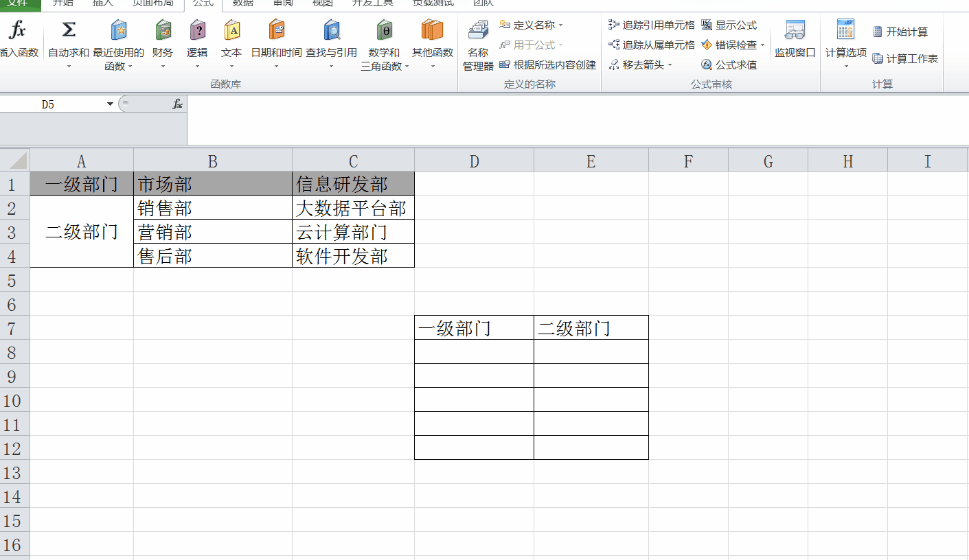Click empty bordered cell E12

click(591, 447)
